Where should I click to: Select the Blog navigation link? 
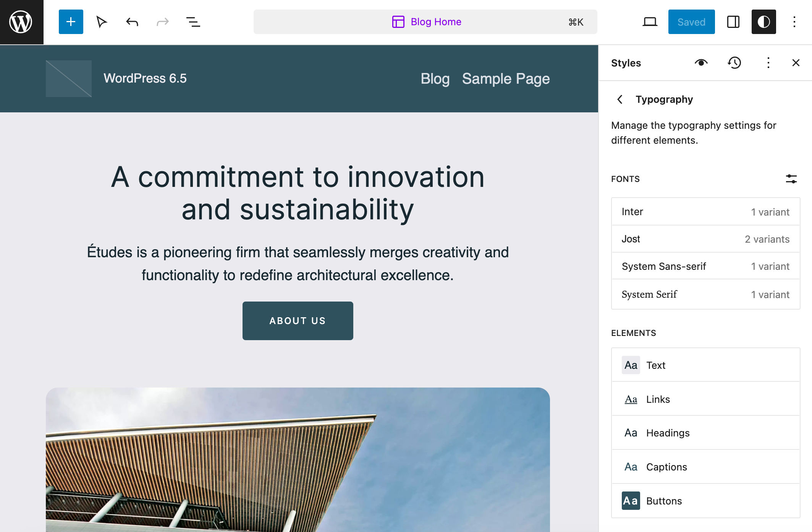435,78
